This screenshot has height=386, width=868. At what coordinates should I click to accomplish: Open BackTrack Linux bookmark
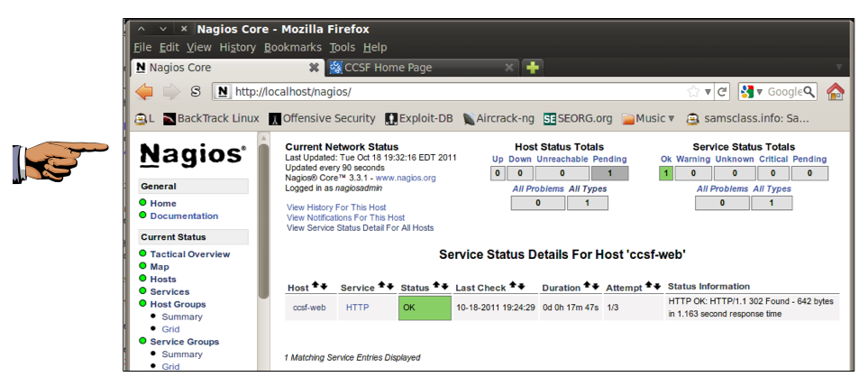tap(211, 118)
